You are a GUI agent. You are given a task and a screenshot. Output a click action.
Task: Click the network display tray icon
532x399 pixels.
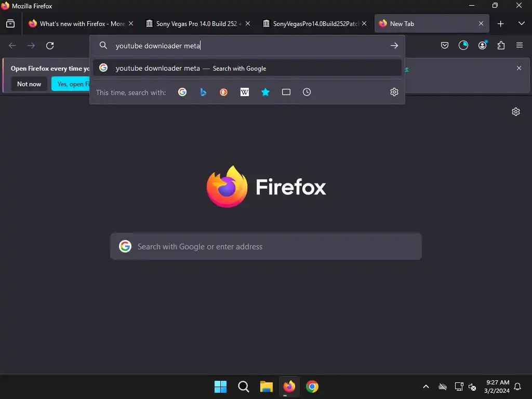(459, 387)
